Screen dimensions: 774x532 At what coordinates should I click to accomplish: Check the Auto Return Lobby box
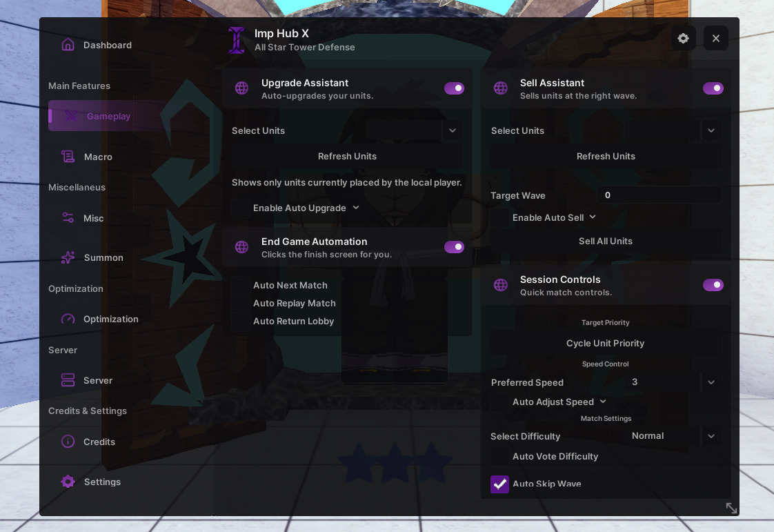[241, 321]
